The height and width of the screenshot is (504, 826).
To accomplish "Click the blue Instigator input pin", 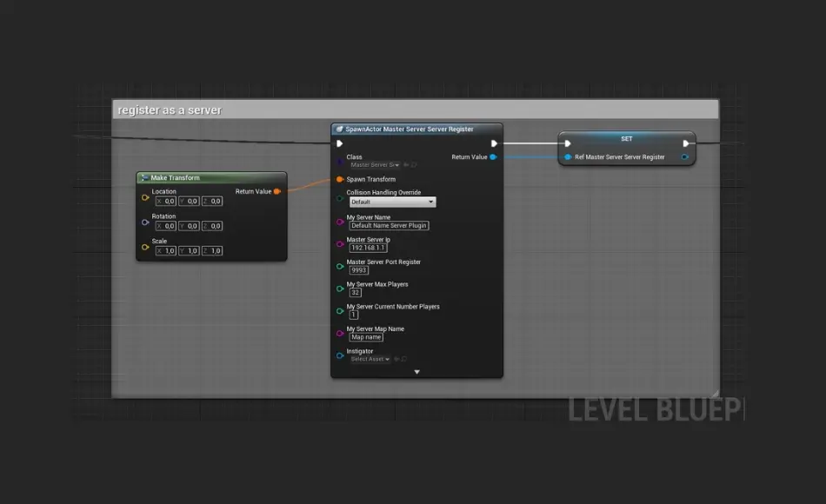I will (340, 355).
